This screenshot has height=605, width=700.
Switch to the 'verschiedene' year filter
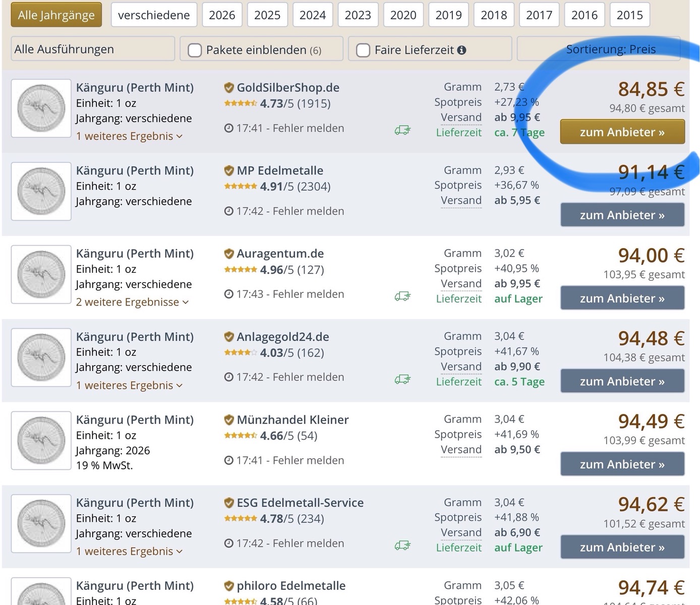pos(154,15)
